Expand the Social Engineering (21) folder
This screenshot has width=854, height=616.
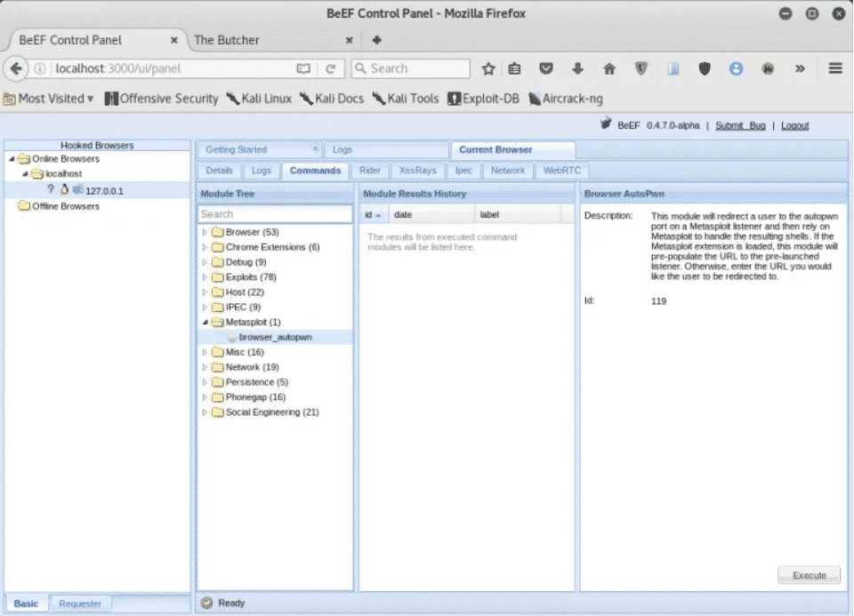coord(205,412)
